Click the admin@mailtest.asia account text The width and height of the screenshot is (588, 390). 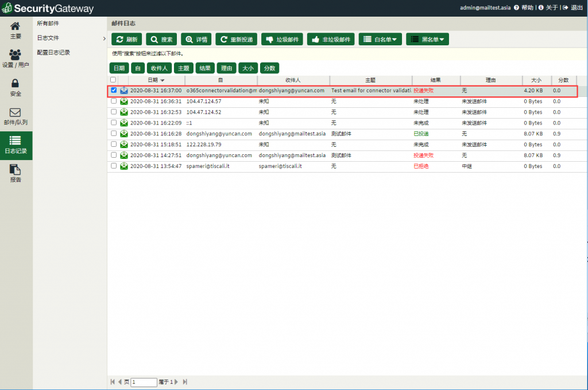click(485, 7)
